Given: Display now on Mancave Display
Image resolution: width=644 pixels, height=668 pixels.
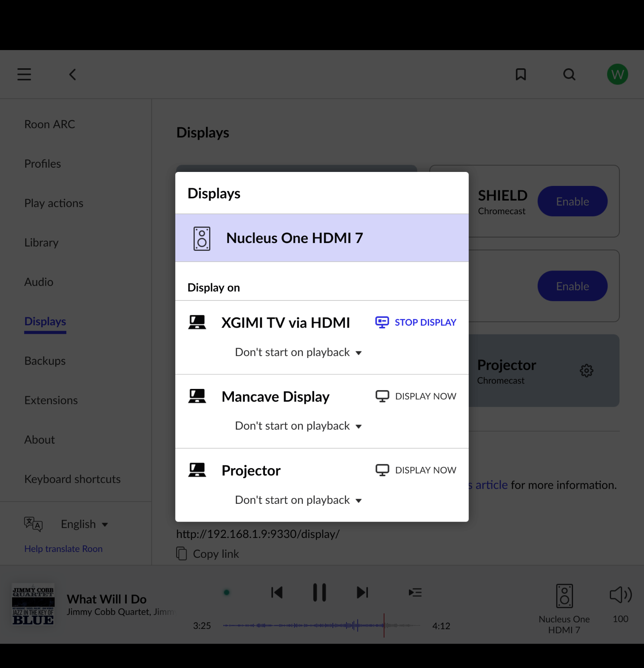Looking at the screenshot, I should (415, 396).
